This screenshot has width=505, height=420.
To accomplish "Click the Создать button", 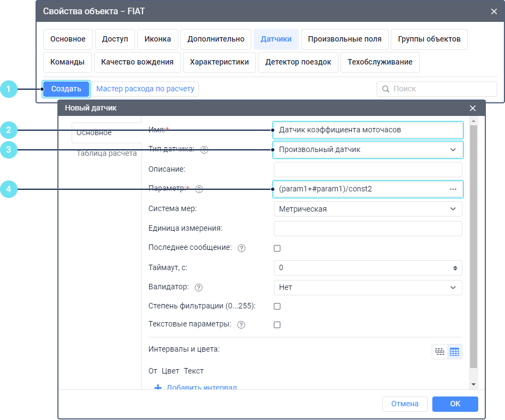I will pos(66,89).
